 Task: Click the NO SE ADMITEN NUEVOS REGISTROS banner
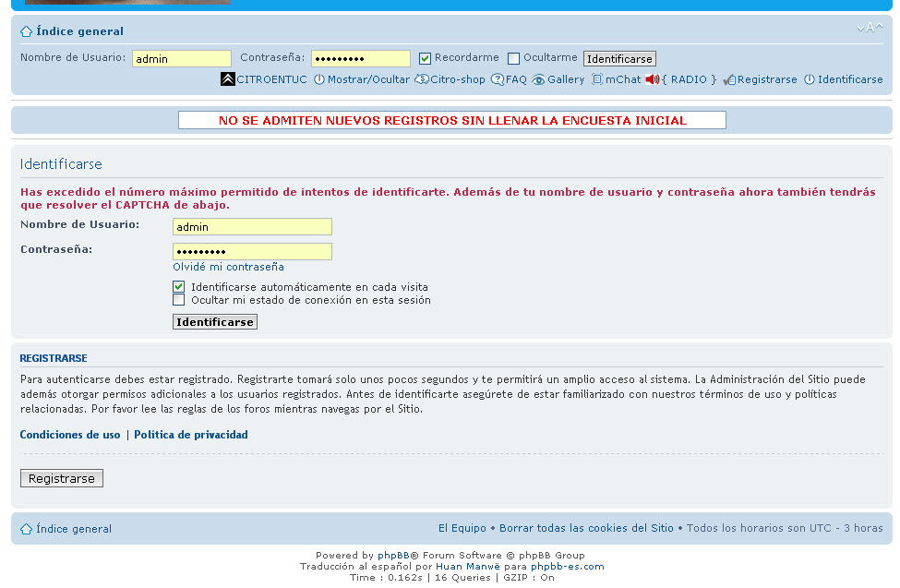pos(452,120)
